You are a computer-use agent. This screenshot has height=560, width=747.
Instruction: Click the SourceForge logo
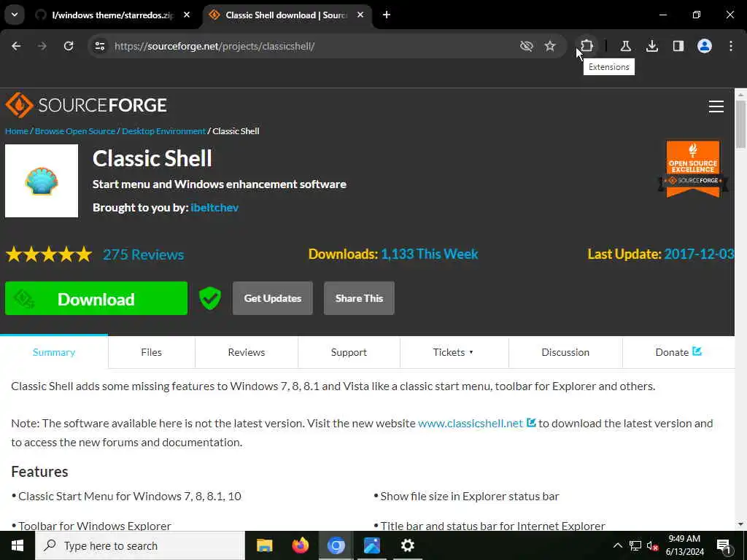[x=86, y=105]
